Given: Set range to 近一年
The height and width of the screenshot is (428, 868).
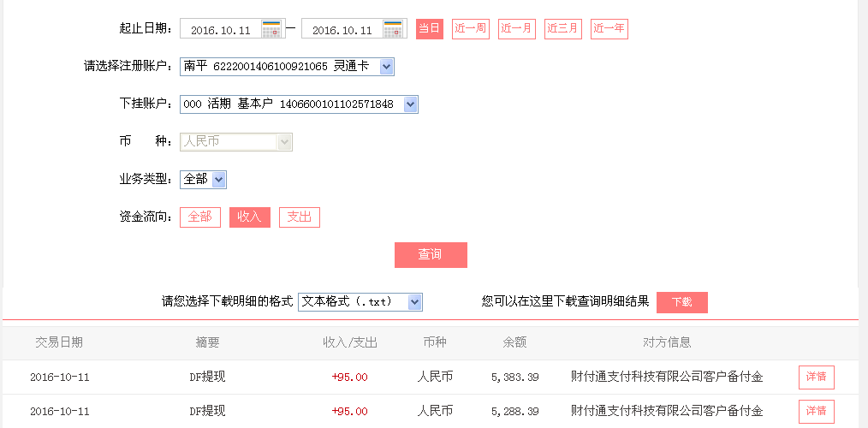Looking at the screenshot, I should [x=609, y=28].
